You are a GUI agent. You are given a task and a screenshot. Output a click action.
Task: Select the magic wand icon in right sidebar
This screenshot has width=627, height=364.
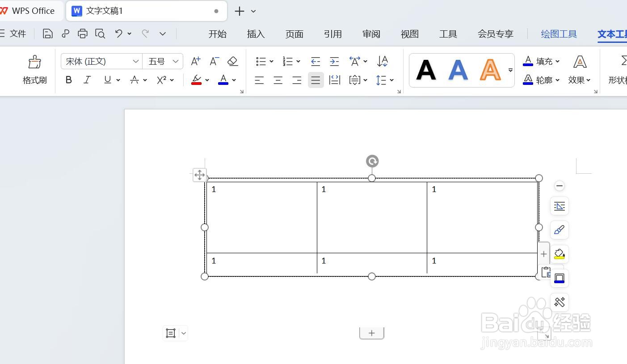pyautogui.click(x=559, y=302)
